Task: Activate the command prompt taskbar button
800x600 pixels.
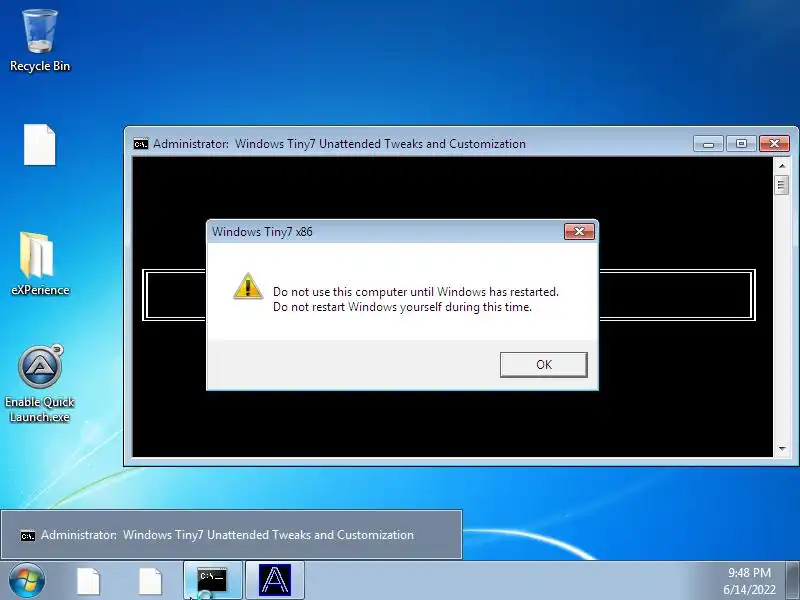Action: [213, 581]
